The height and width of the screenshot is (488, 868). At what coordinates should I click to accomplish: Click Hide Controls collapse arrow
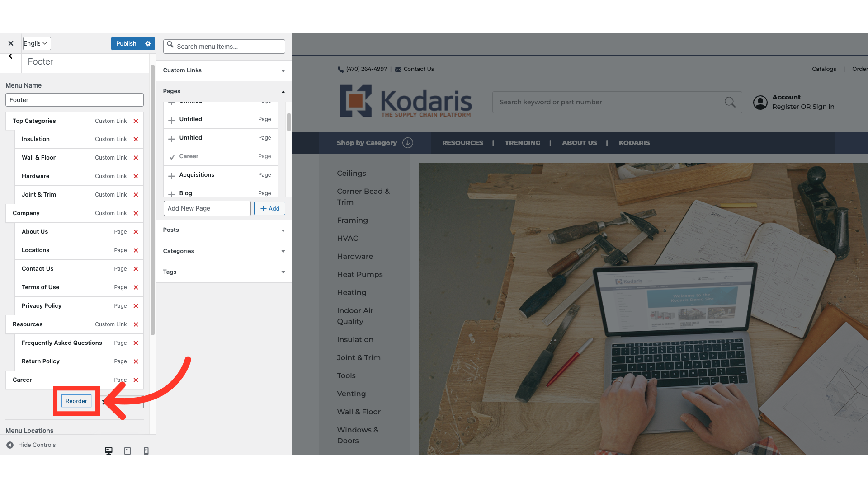tap(10, 445)
